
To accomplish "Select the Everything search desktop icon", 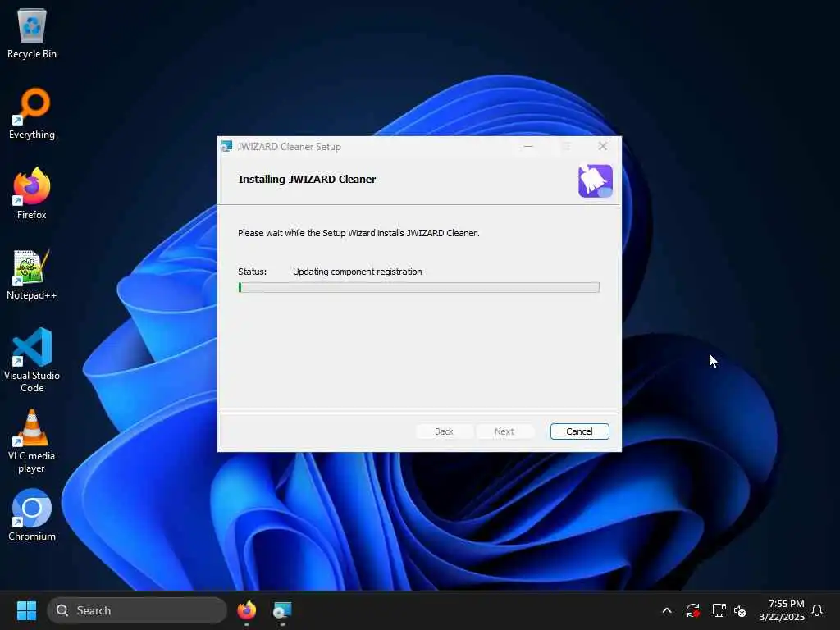I will tap(32, 114).
